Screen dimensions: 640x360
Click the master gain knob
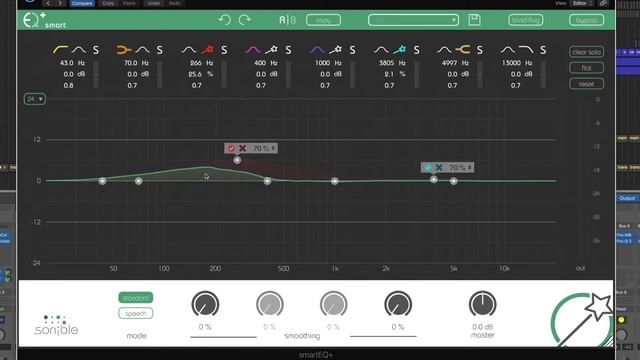point(482,304)
